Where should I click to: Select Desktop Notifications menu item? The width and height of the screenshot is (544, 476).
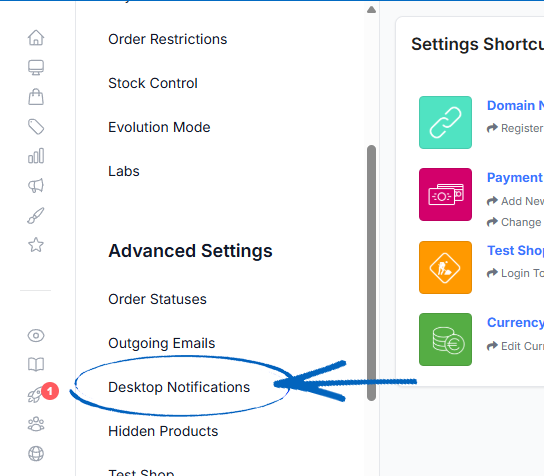point(179,387)
